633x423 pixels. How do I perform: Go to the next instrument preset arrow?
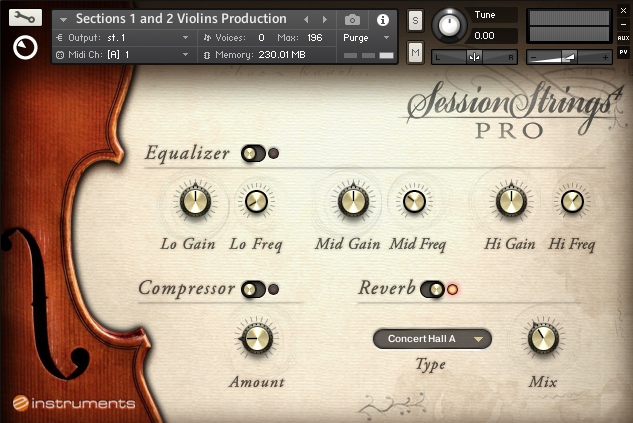325,19
